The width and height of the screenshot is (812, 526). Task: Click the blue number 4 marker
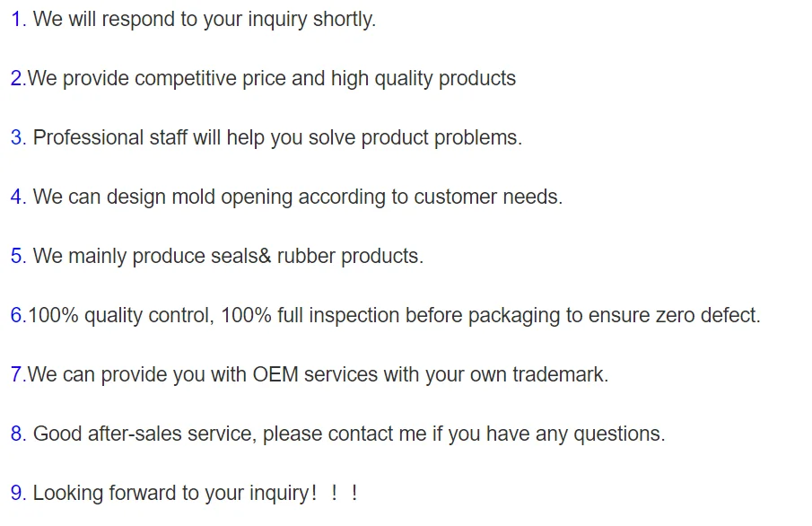coord(16,197)
